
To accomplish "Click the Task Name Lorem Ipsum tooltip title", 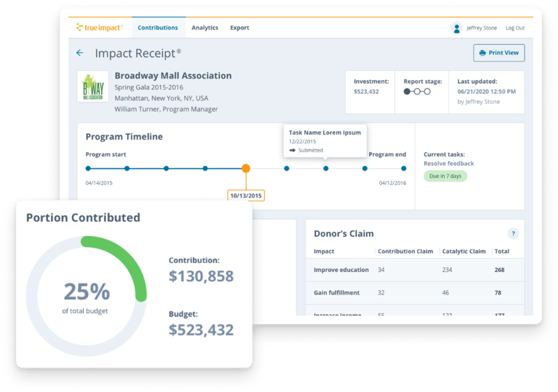I will click(324, 133).
